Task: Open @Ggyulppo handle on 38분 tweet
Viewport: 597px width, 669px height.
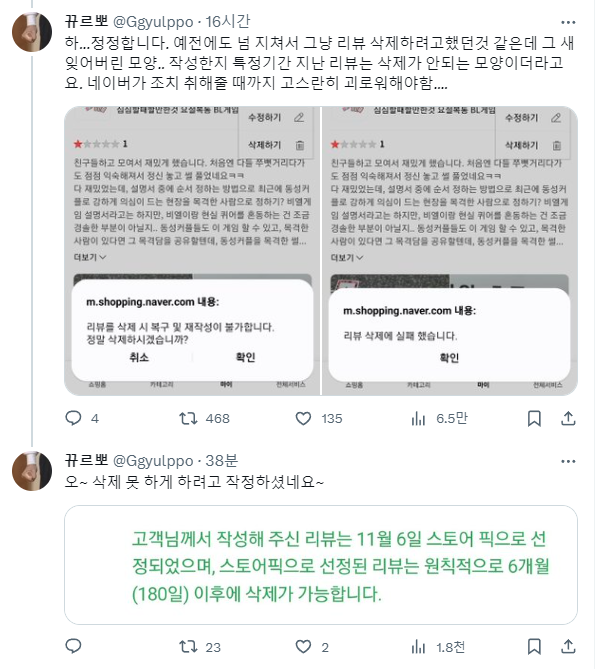Action: pos(153,461)
